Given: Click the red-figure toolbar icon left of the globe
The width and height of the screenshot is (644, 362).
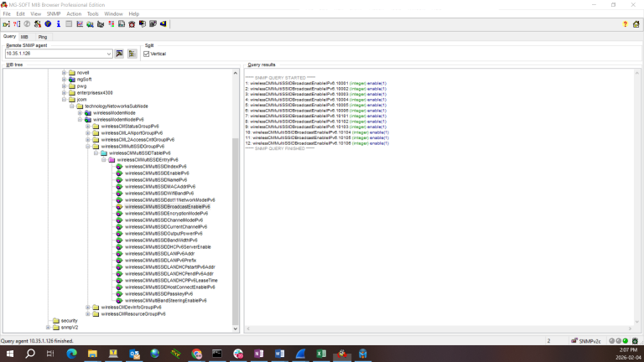Looking at the screenshot, I should (38, 24).
